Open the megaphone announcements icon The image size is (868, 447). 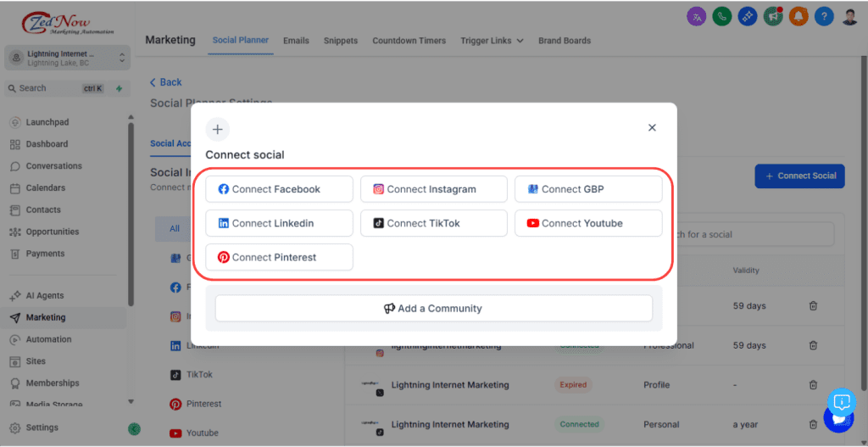tap(773, 16)
